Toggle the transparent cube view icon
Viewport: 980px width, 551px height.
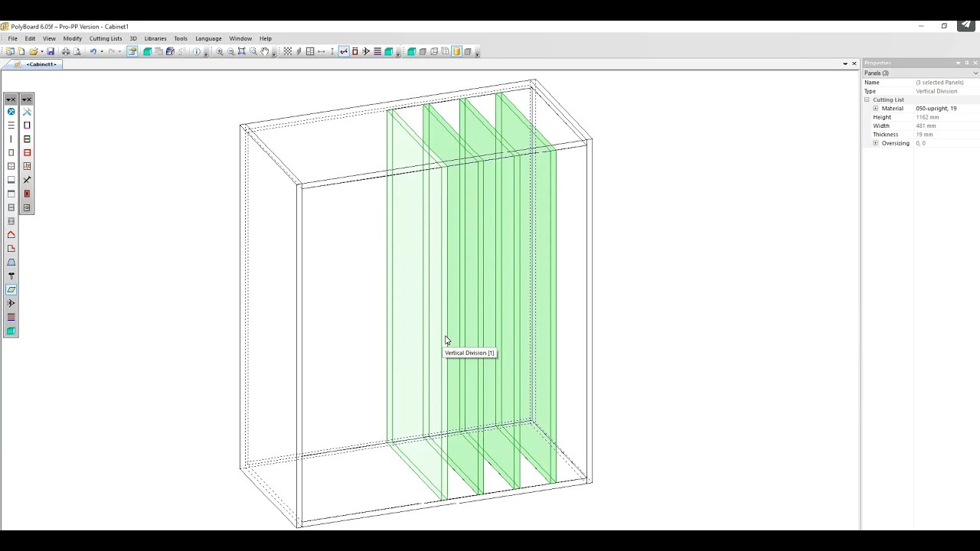click(x=445, y=51)
